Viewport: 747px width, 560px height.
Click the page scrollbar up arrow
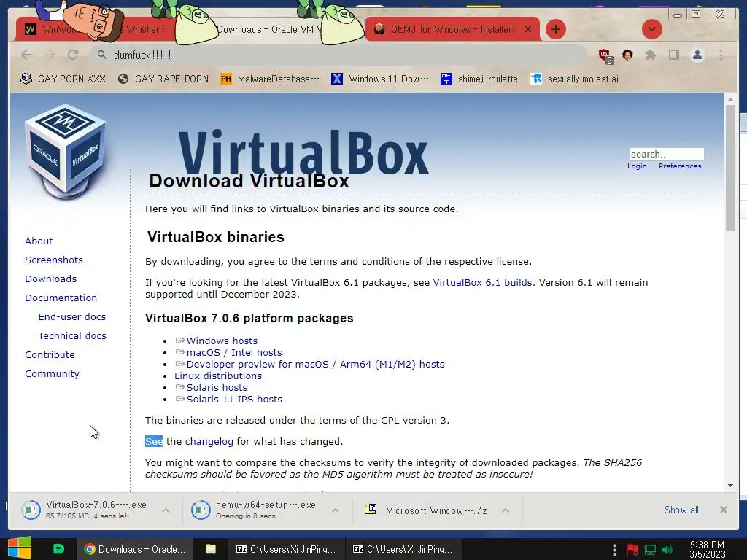pyautogui.click(x=730, y=99)
